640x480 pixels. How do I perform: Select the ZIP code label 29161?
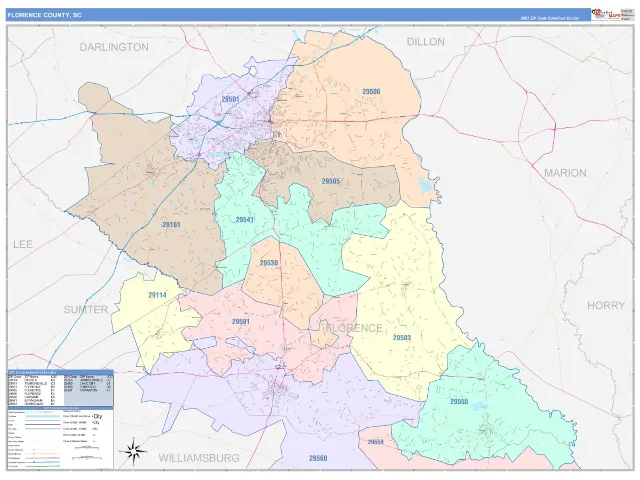[x=171, y=224]
